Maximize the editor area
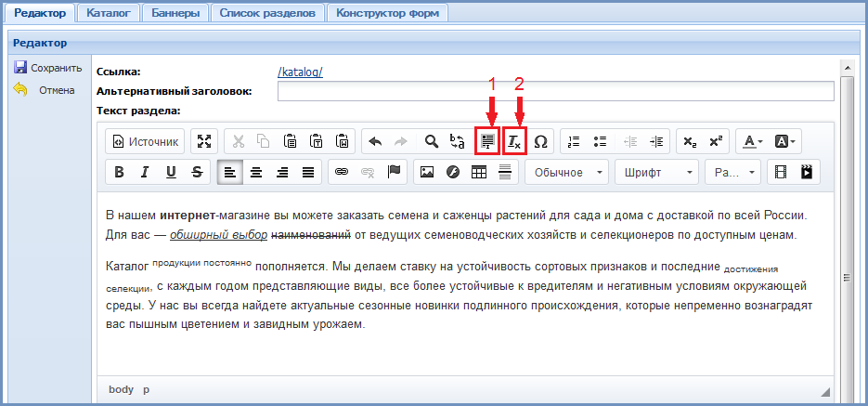This screenshot has width=868, height=406. (205, 141)
